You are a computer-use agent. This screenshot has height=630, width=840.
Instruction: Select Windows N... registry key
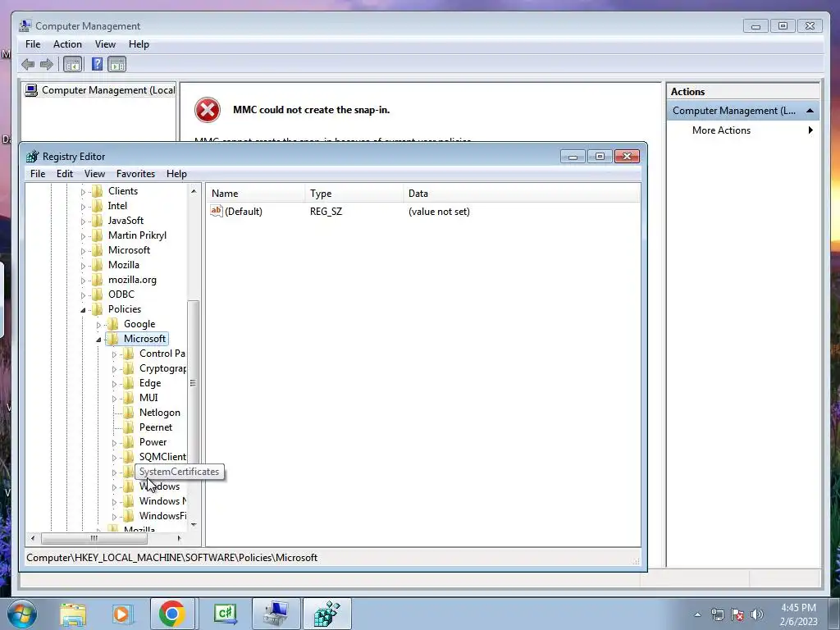pos(163,501)
